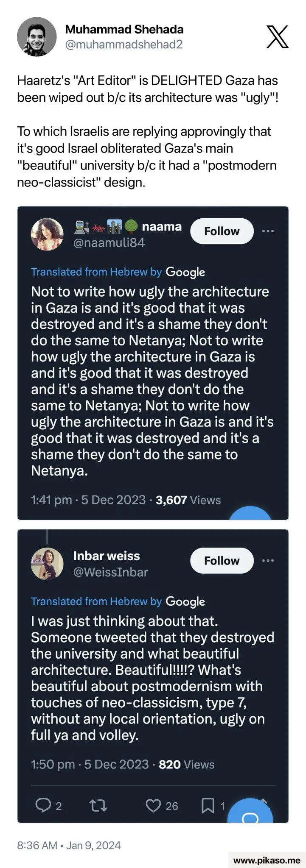Image resolution: width=306 pixels, height=868 pixels.
Task: Open the @WeissInbar handle
Action: pyautogui.click(x=110, y=572)
